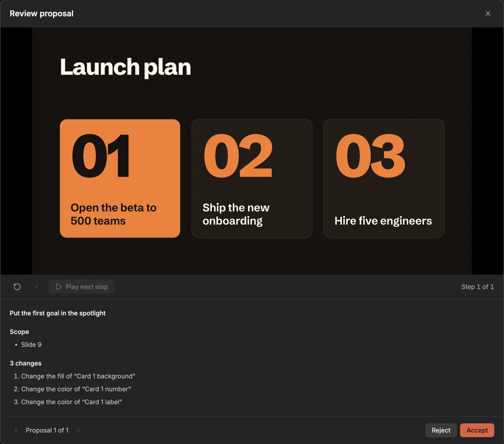Click the "3 changes" heading
The image size is (504, 444).
(x=25, y=363)
